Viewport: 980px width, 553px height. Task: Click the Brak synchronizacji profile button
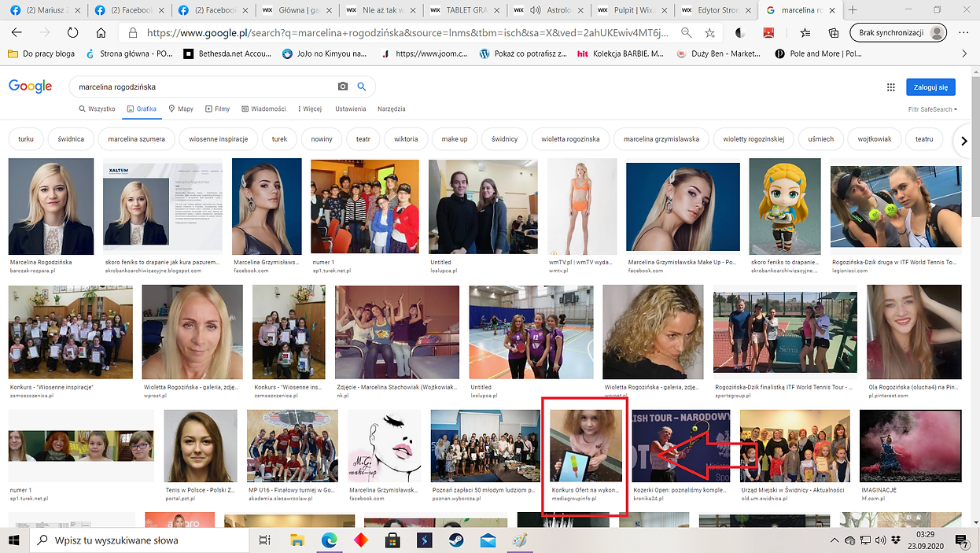[898, 33]
